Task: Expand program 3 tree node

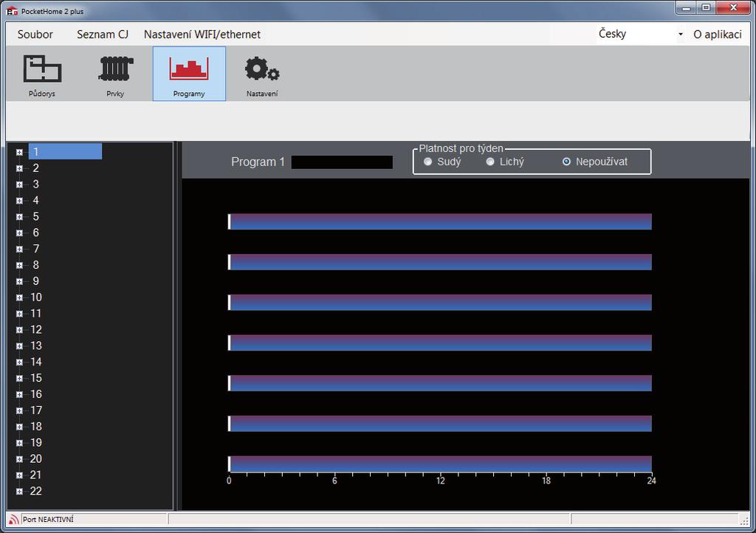Action: (19, 185)
